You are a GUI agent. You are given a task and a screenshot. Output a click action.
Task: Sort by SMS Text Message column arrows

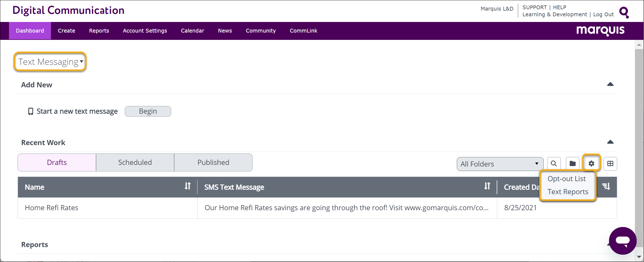click(x=487, y=186)
